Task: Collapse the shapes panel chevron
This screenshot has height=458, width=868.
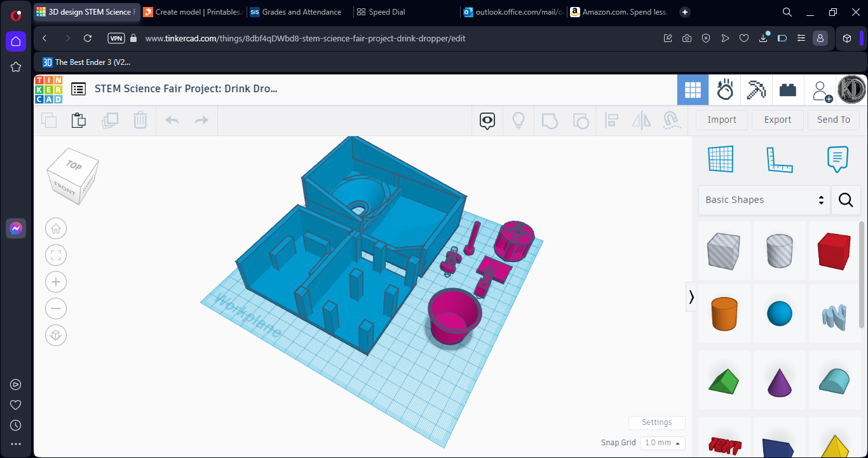Action: (691, 297)
